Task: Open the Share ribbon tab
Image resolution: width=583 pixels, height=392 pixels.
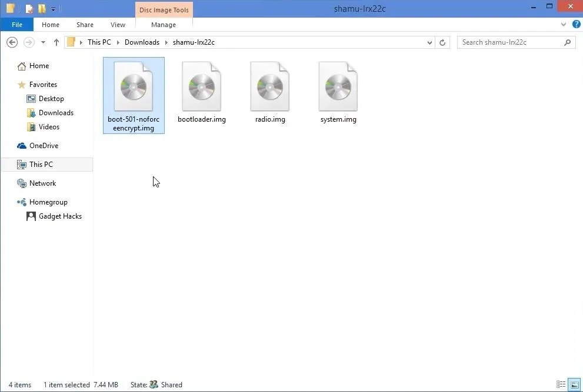Action: [x=85, y=25]
